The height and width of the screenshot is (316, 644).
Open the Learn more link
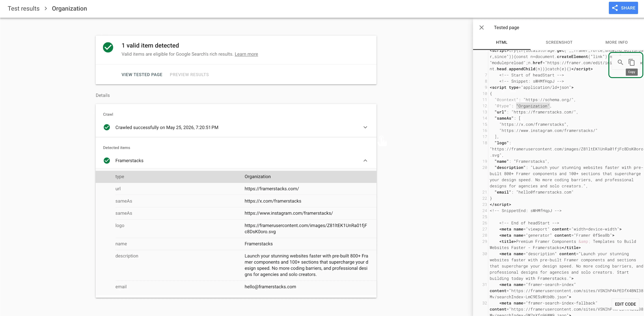pyautogui.click(x=246, y=54)
